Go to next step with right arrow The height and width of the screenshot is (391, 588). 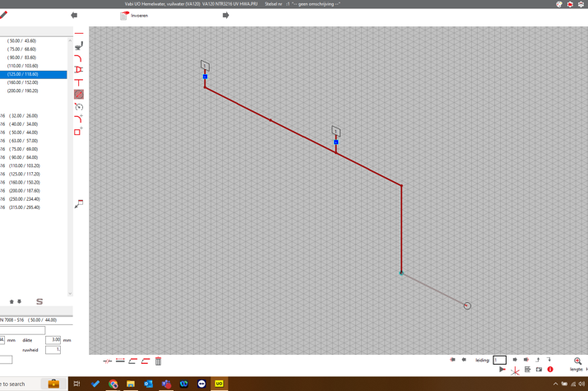225,15
